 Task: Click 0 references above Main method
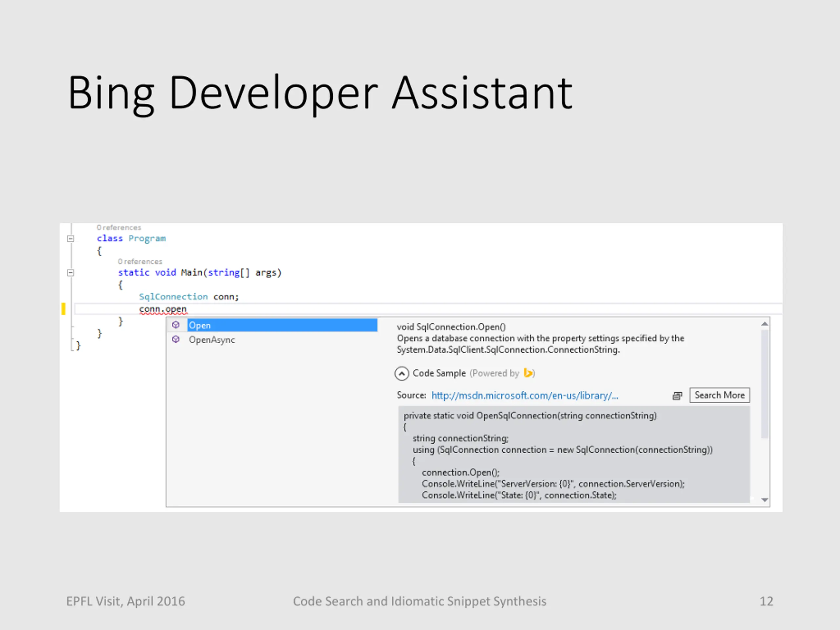[140, 261]
